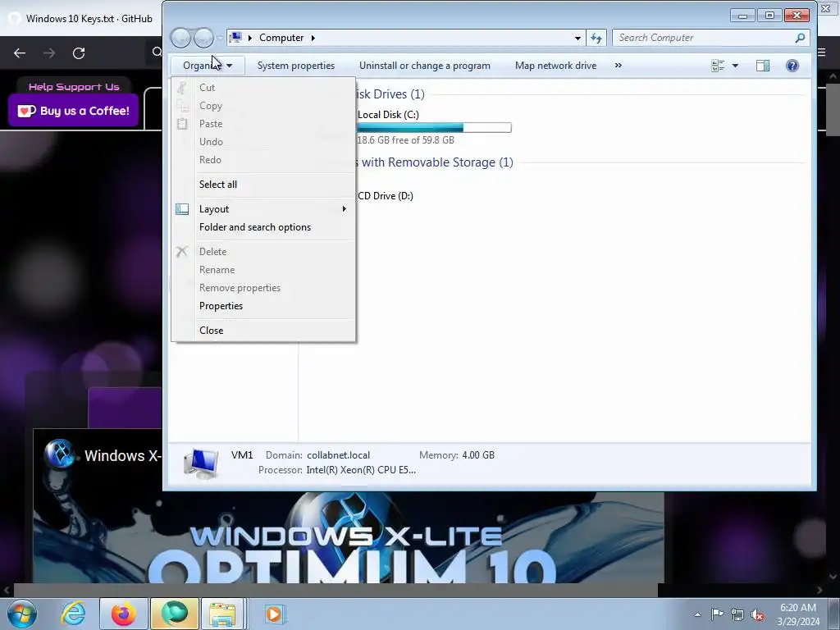
Task: Click the System properties toolbar button
Action: pos(295,66)
